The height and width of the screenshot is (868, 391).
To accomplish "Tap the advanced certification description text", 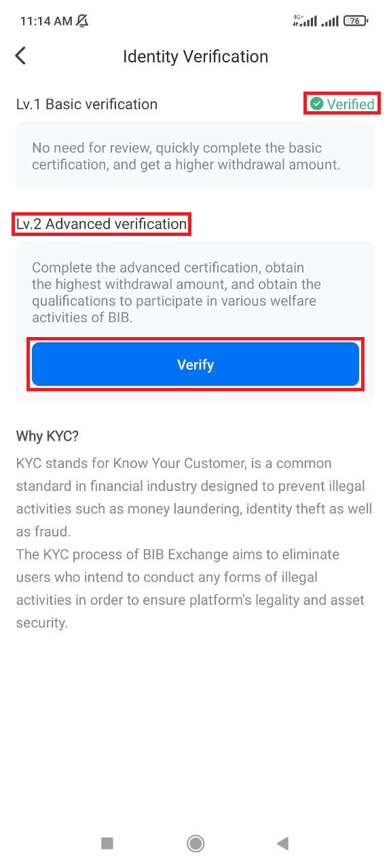I will click(x=176, y=292).
